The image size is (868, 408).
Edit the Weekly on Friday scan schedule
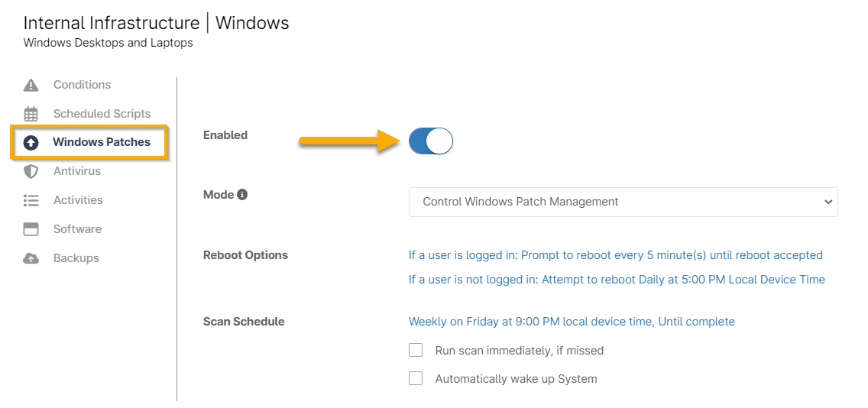click(x=571, y=322)
